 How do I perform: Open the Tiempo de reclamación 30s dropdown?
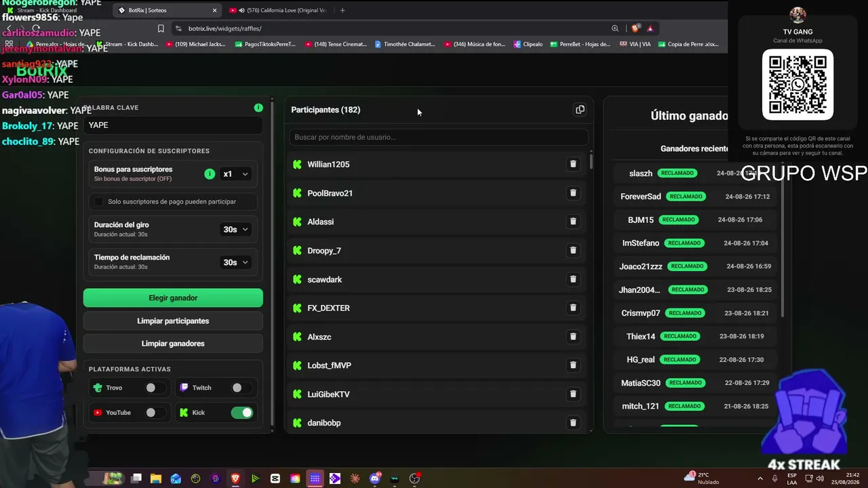point(235,262)
